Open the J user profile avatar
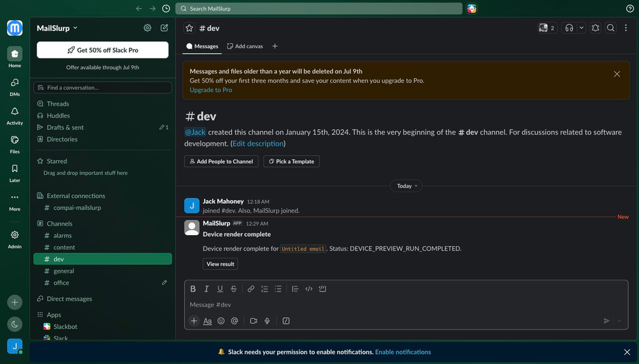Image resolution: width=639 pixels, height=364 pixels. coord(15,346)
